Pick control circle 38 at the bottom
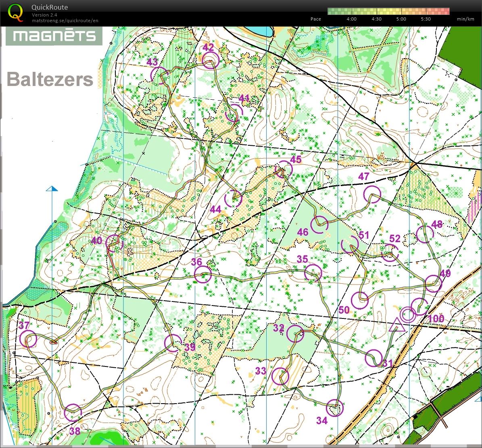Image resolution: width=482 pixels, height=448 pixels. point(73,412)
